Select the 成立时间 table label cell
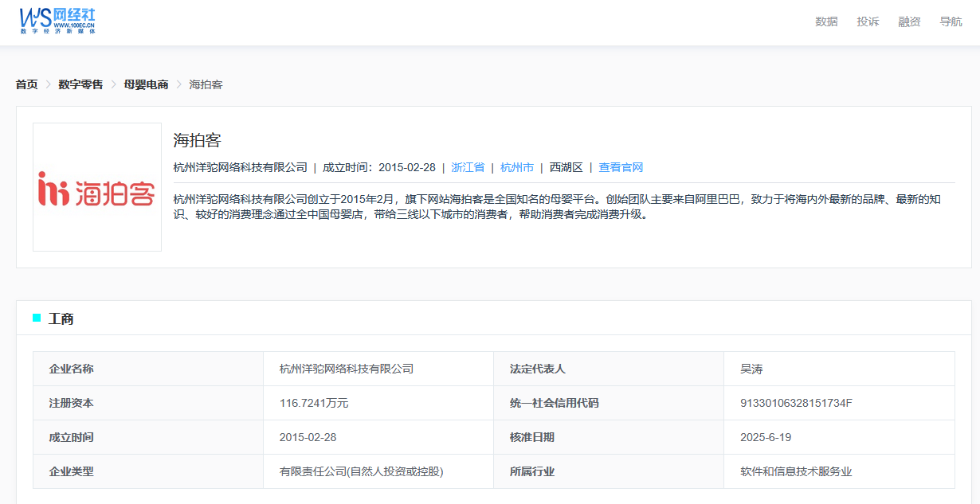 pos(148,437)
